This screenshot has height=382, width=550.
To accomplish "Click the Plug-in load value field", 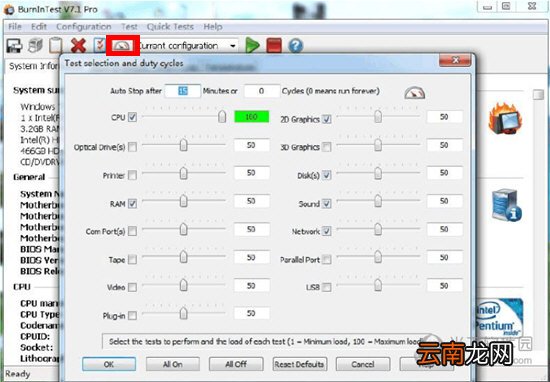I will [x=251, y=313].
